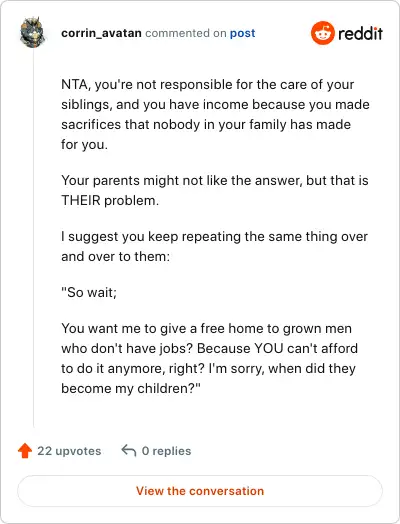
Task: Click the 'commented on' header text
Action: [x=186, y=33]
